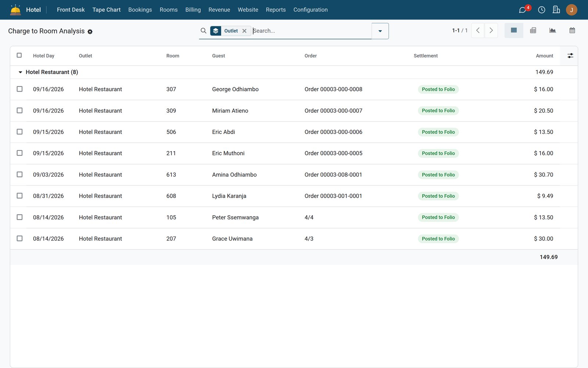Sort by the Settlement column header

pos(426,56)
